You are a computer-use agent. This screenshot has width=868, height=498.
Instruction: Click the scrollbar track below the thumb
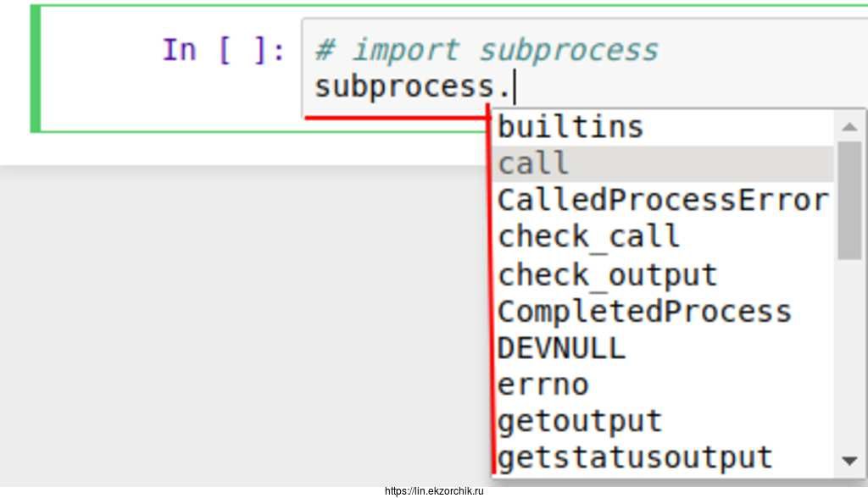pos(849,356)
